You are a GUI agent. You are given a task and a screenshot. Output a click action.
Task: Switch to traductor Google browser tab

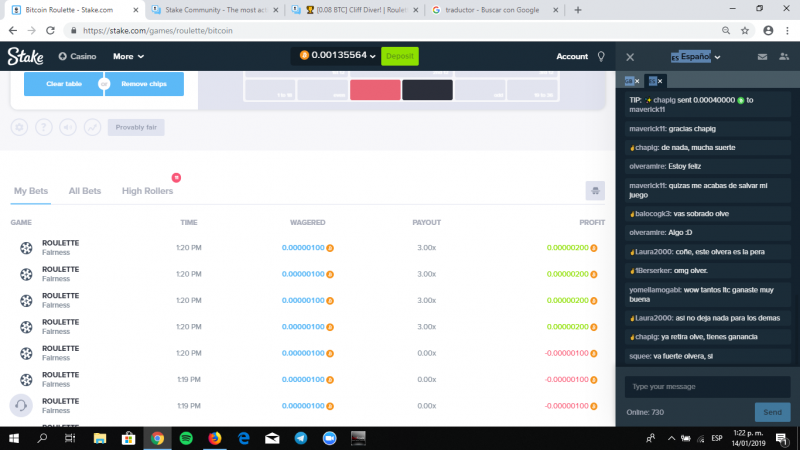494,10
